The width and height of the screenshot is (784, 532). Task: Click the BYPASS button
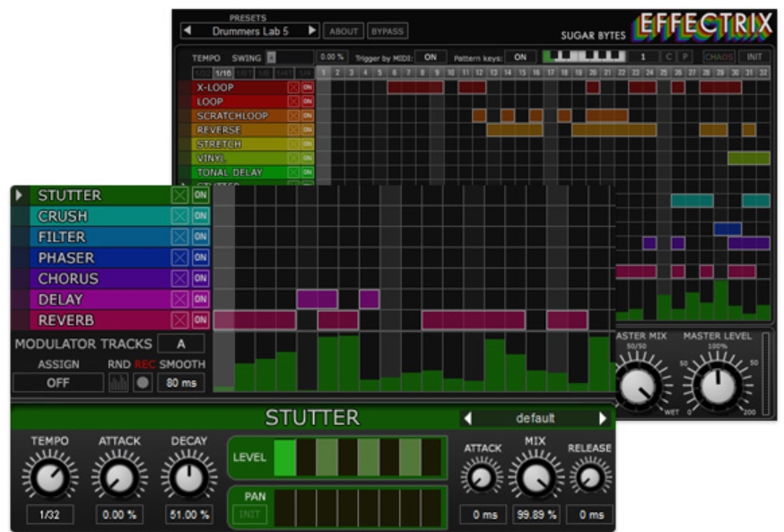click(388, 31)
